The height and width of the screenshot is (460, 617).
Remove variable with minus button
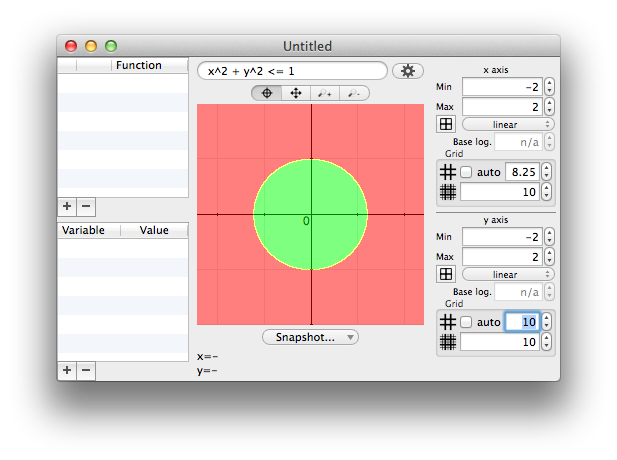(86, 371)
